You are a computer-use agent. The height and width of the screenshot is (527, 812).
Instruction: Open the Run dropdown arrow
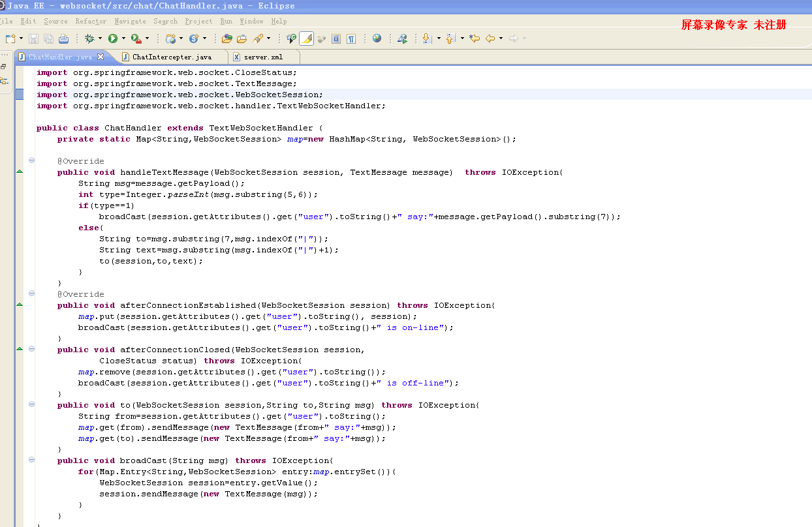123,38
